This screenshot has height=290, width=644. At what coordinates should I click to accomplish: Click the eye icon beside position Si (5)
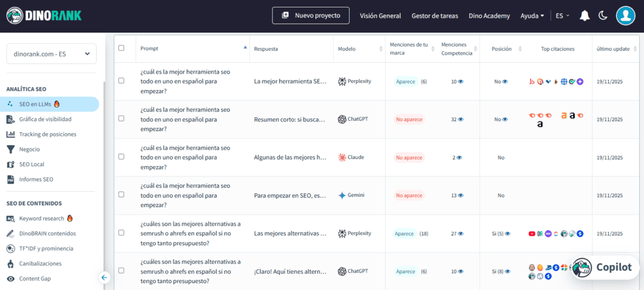[x=508, y=234]
